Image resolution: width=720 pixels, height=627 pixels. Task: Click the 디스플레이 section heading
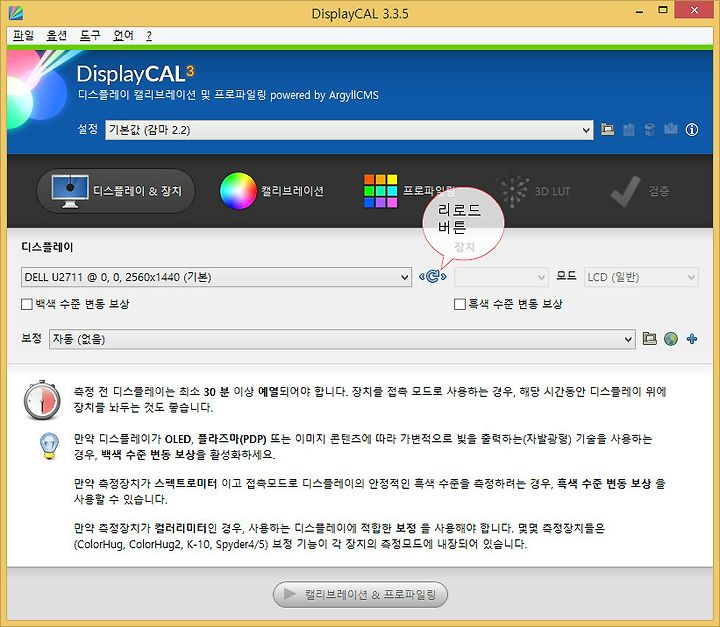(47, 247)
